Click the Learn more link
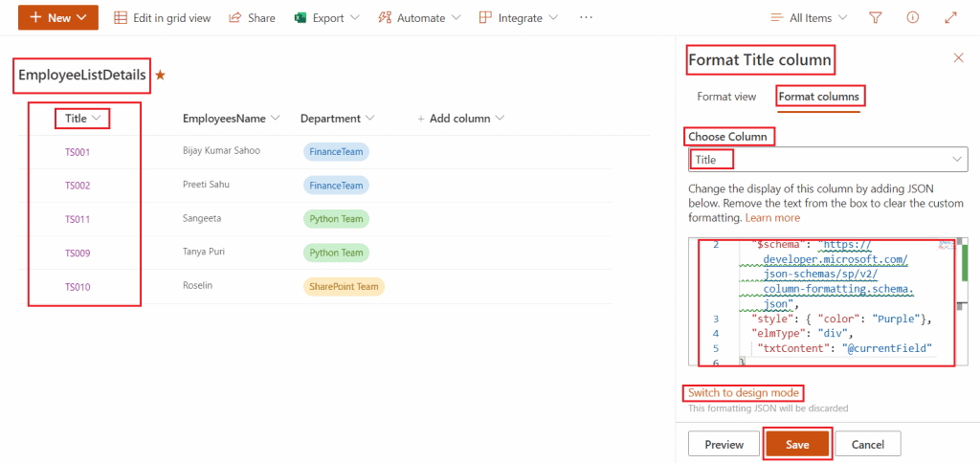This screenshot has width=980, height=463. [772, 218]
